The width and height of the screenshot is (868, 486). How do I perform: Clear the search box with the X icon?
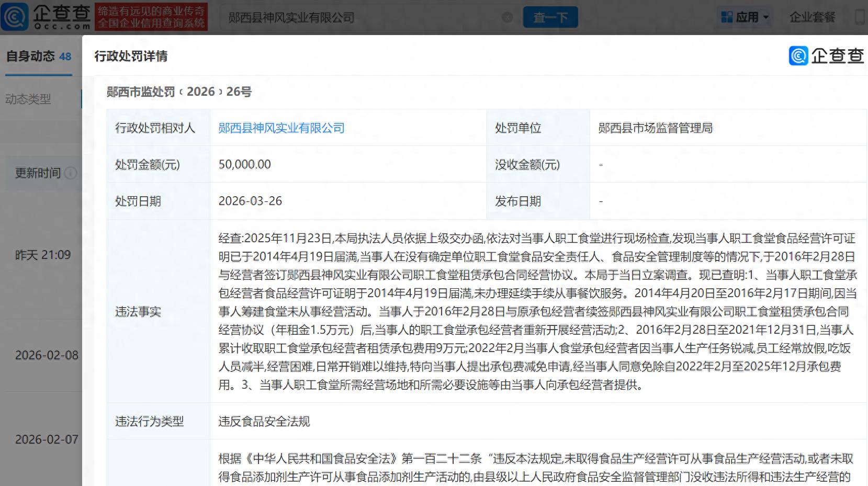point(507,18)
